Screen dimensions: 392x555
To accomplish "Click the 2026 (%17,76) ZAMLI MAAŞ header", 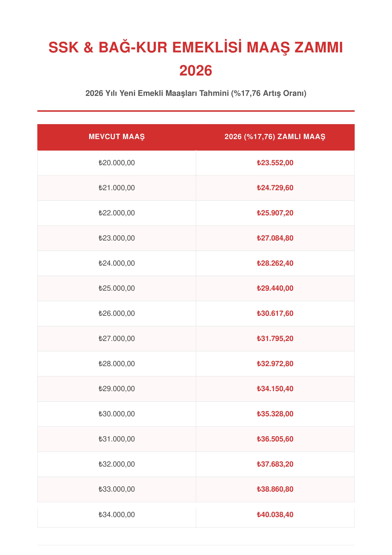I will [x=275, y=137].
